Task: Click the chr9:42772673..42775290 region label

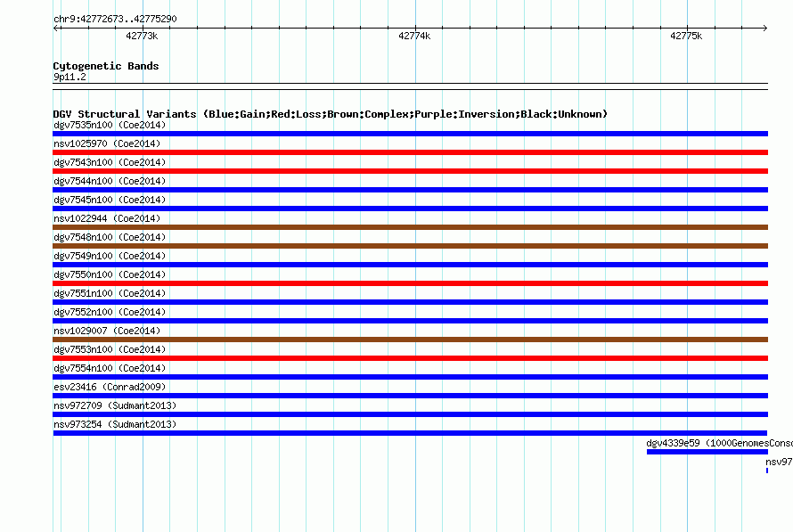Action: pyautogui.click(x=115, y=19)
